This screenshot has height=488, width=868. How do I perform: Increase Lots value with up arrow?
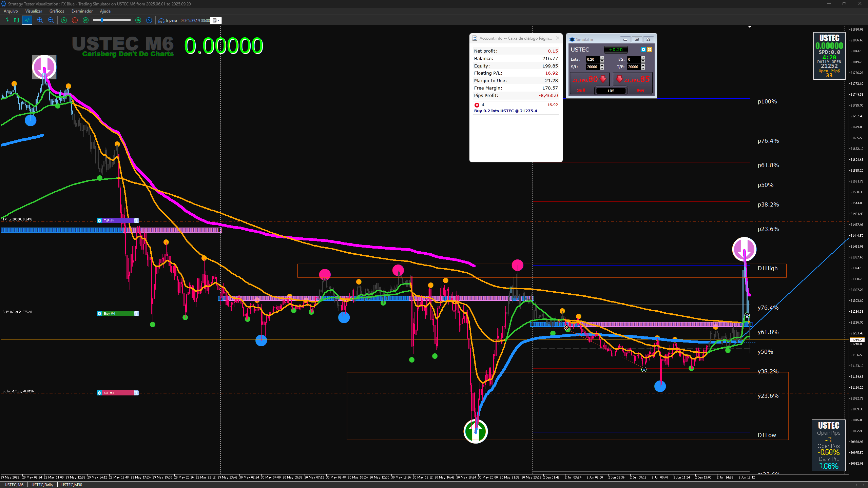pos(602,58)
